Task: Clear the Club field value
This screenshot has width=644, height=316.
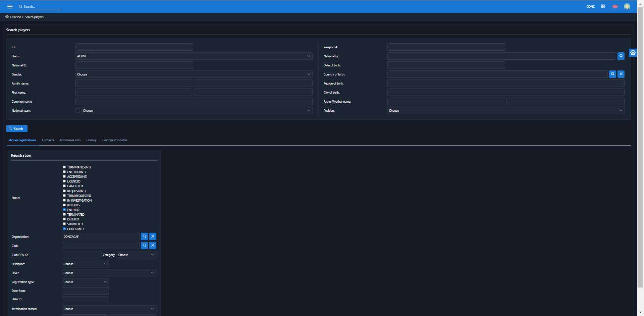Action: click(153, 246)
